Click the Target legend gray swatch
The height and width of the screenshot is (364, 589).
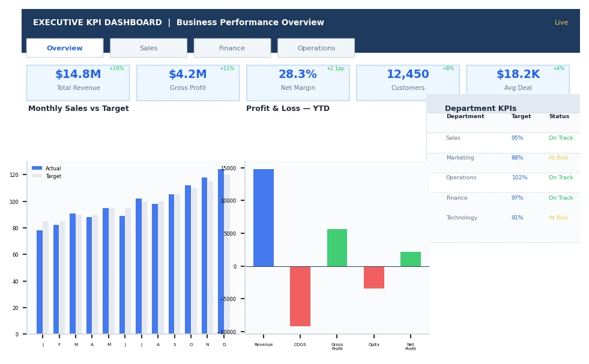(37, 176)
